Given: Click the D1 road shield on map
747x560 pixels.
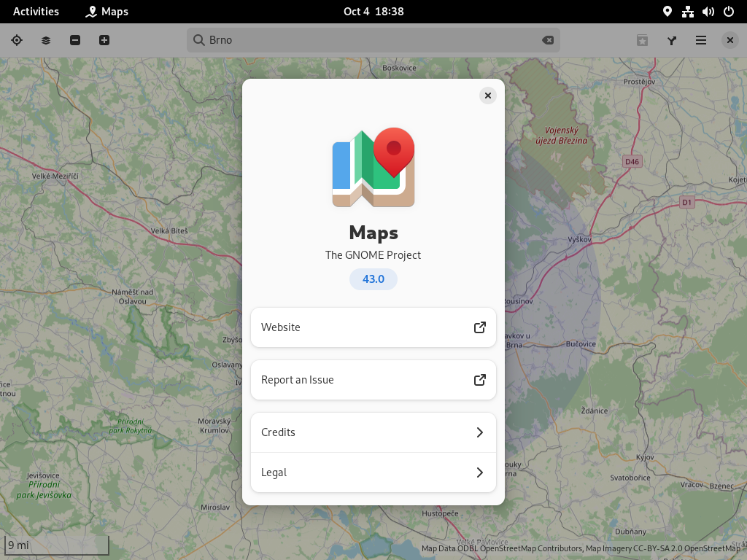Looking at the screenshot, I should (x=686, y=202).
